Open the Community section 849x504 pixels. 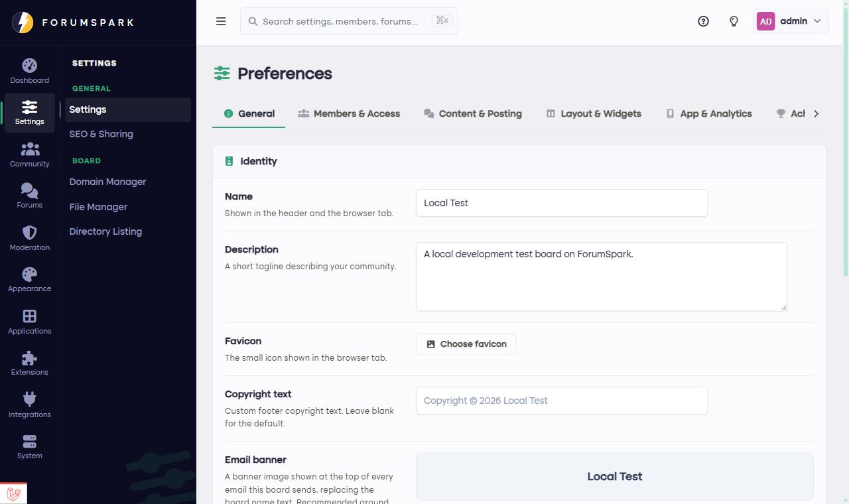click(x=29, y=155)
